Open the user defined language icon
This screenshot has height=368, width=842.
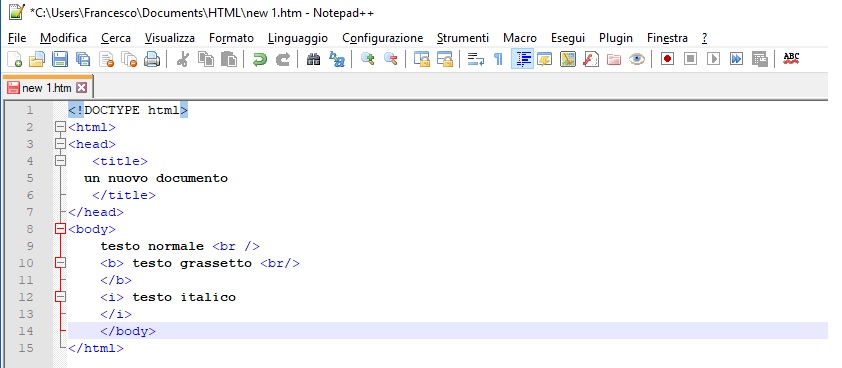click(545, 59)
